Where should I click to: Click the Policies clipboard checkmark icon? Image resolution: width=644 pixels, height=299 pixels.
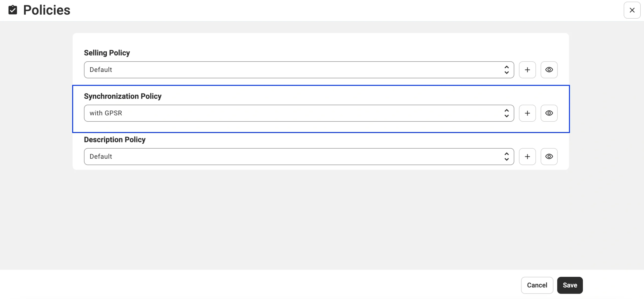click(13, 10)
